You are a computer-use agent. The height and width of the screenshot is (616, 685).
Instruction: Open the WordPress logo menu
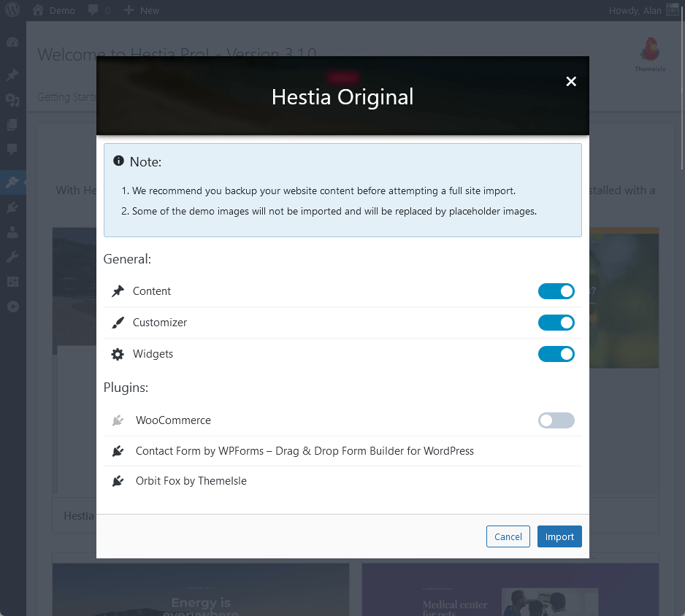point(12,10)
